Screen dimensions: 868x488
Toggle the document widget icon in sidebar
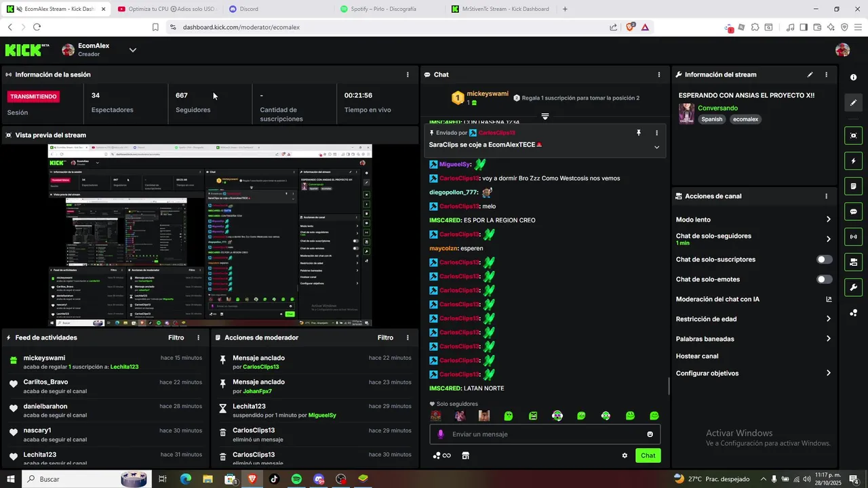(x=853, y=186)
